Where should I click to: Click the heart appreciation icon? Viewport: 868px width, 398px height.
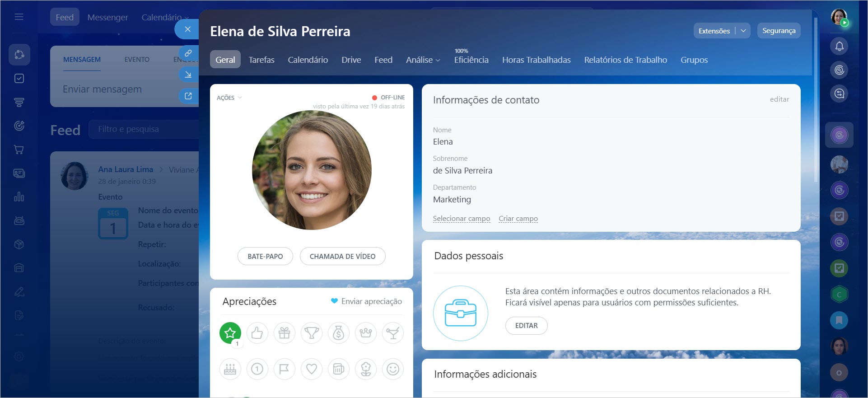(311, 369)
